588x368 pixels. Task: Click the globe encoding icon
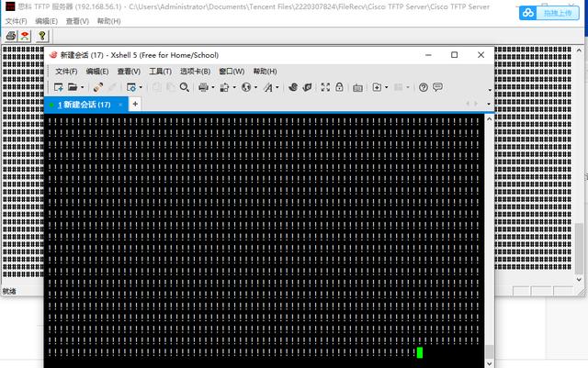[x=246, y=87]
